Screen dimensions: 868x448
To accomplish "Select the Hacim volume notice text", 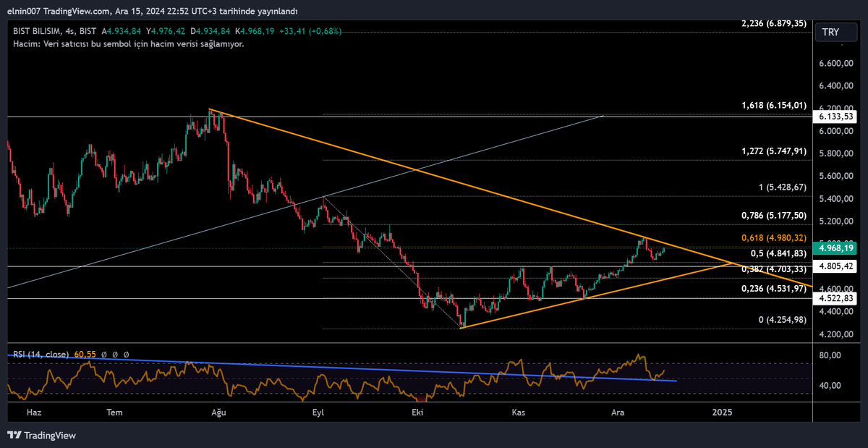I will click(x=129, y=44).
